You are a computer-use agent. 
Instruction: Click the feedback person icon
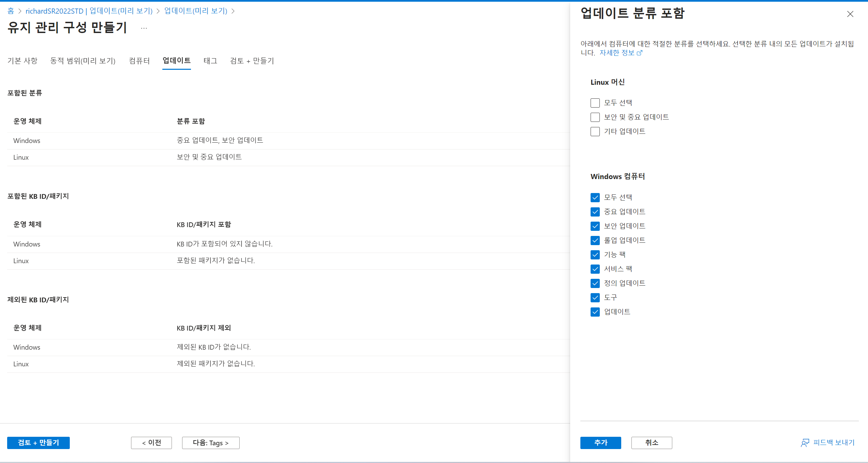point(805,443)
